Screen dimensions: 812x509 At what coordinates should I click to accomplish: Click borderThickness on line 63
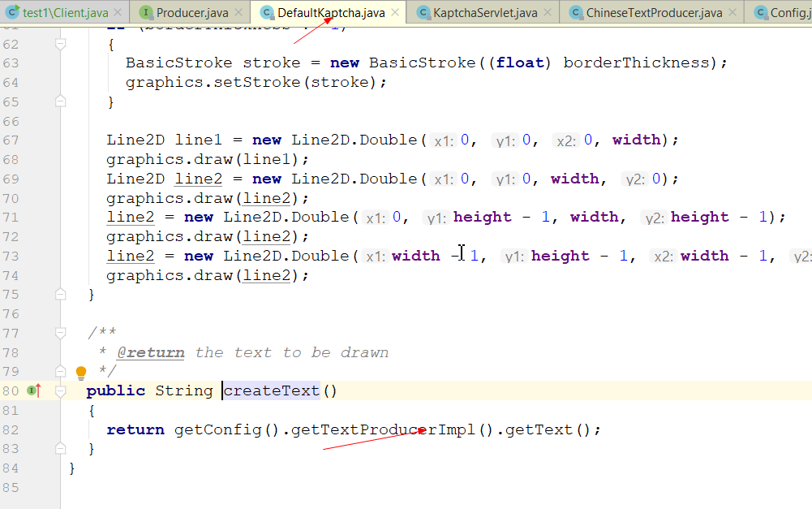(x=636, y=63)
